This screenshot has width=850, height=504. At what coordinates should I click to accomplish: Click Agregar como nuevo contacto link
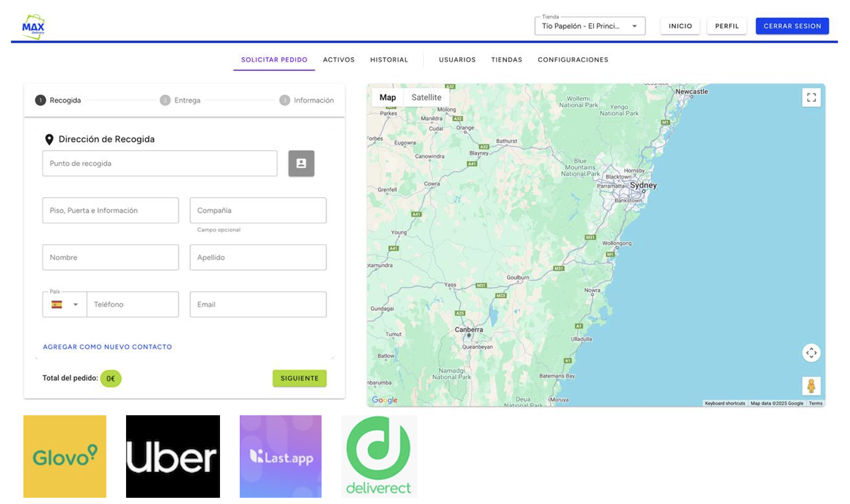[x=107, y=347]
